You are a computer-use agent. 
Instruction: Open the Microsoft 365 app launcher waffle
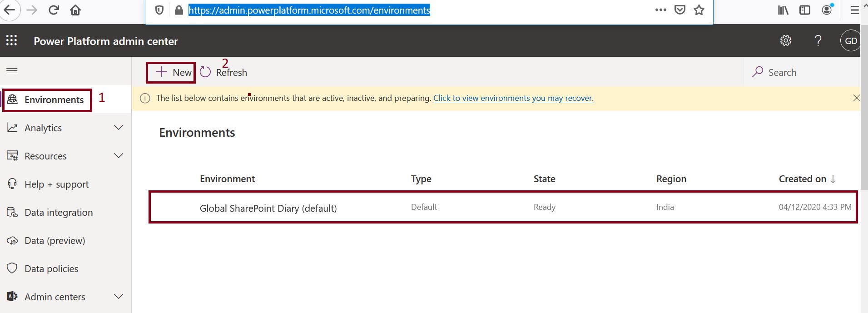tap(12, 40)
